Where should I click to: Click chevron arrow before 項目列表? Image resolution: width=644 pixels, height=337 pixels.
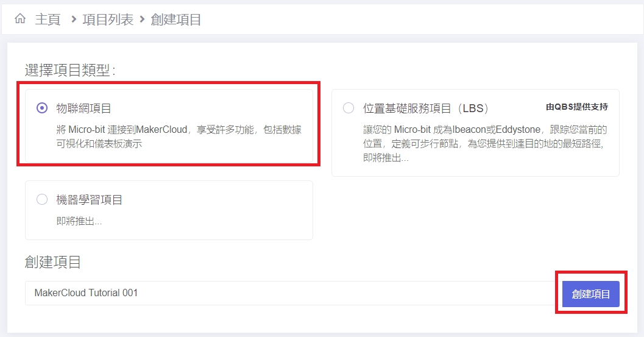(74, 19)
